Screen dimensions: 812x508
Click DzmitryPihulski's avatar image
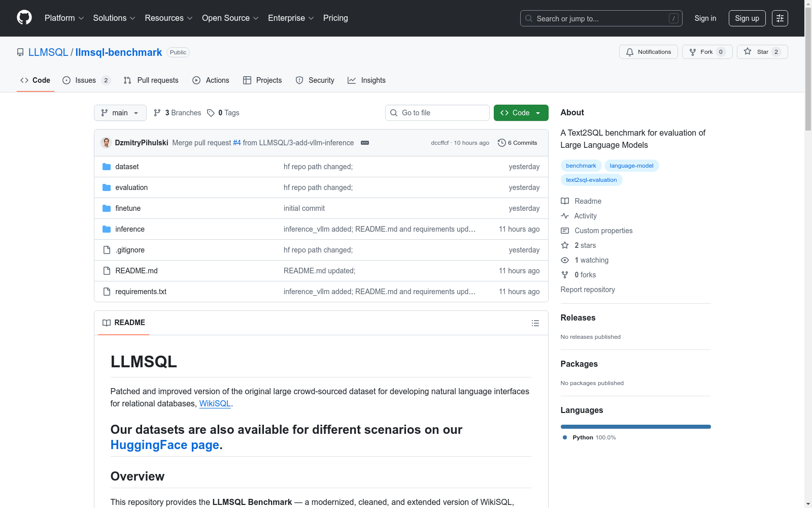tap(106, 143)
